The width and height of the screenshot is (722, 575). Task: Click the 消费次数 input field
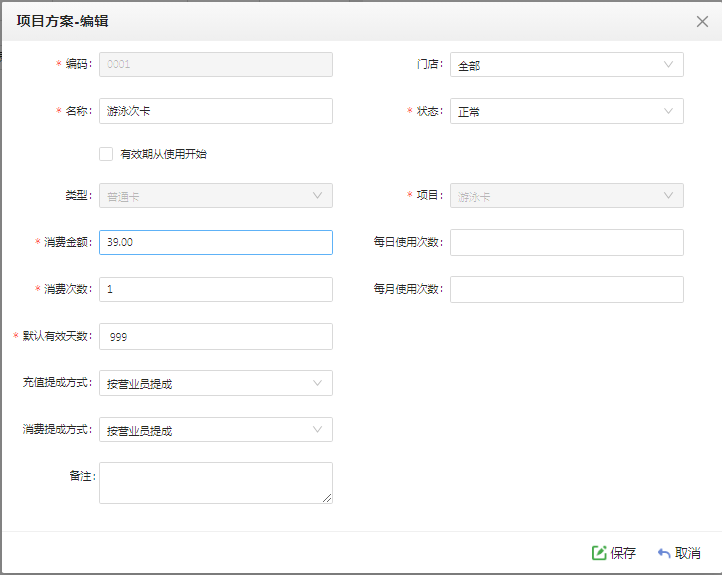point(215,289)
